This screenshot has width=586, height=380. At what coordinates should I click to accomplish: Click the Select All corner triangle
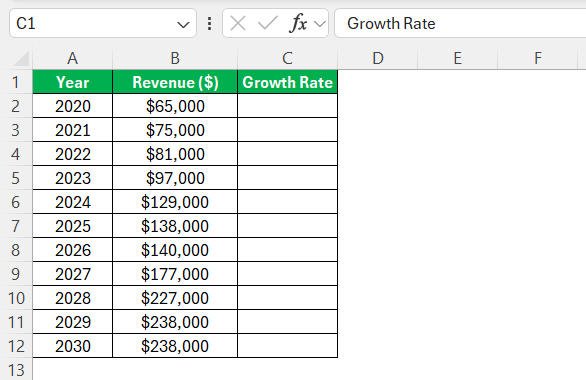point(21,59)
